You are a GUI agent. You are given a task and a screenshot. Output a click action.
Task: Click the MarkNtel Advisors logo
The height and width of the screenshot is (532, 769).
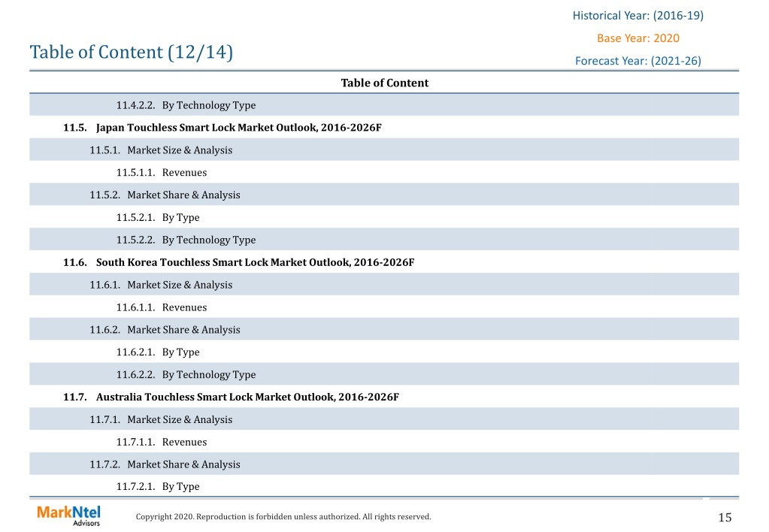[68, 515]
